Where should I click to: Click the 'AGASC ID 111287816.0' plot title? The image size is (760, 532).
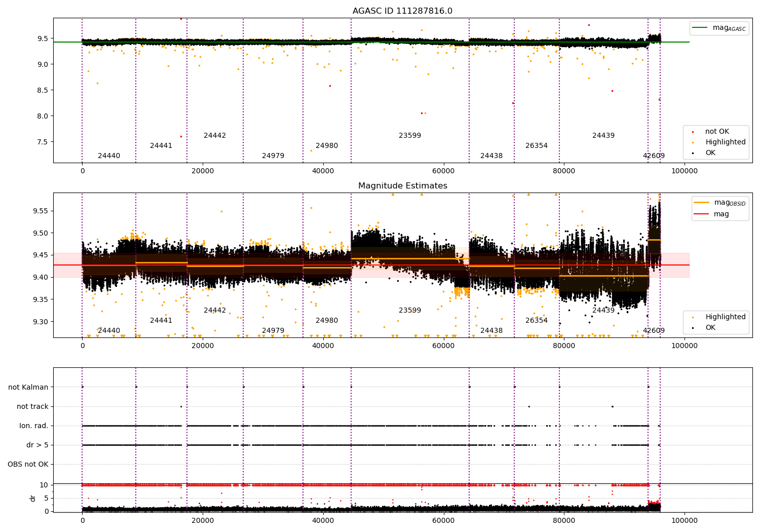(402, 11)
